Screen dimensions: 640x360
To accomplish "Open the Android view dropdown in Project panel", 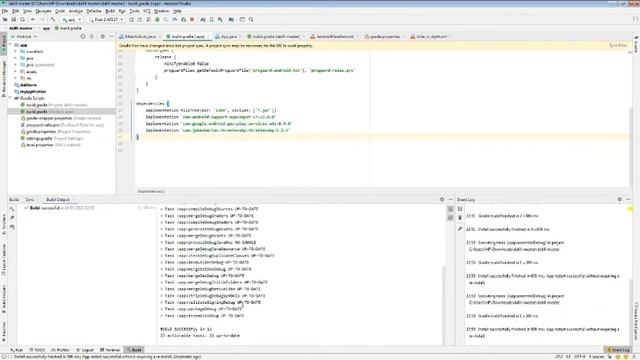I will 24,37.
